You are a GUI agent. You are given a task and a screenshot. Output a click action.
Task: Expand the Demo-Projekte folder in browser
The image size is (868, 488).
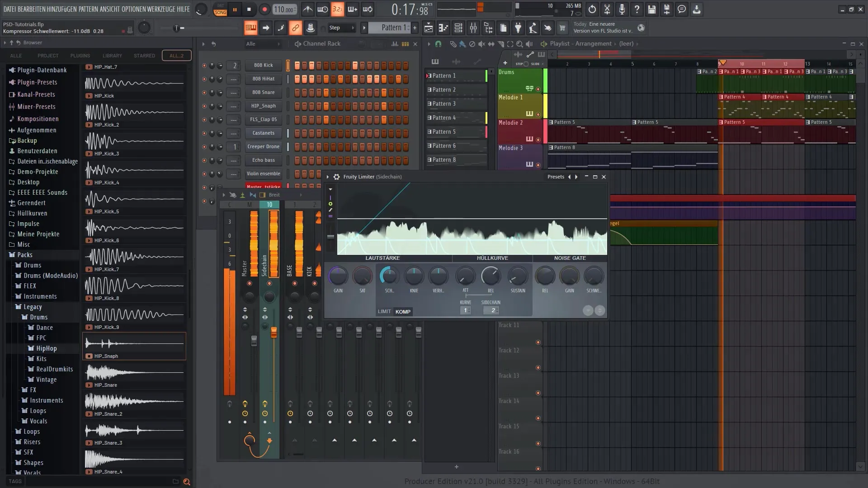[x=38, y=172]
